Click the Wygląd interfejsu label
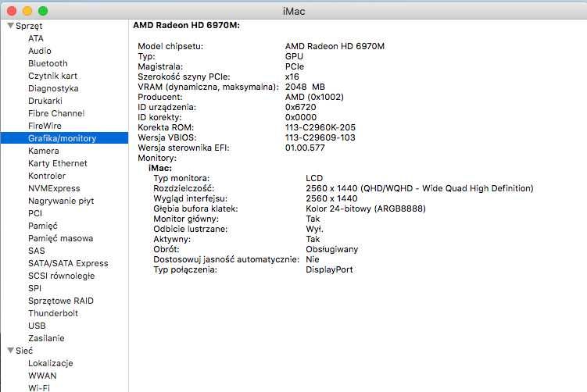This screenshot has height=392, width=587. (x=190, y=198)
